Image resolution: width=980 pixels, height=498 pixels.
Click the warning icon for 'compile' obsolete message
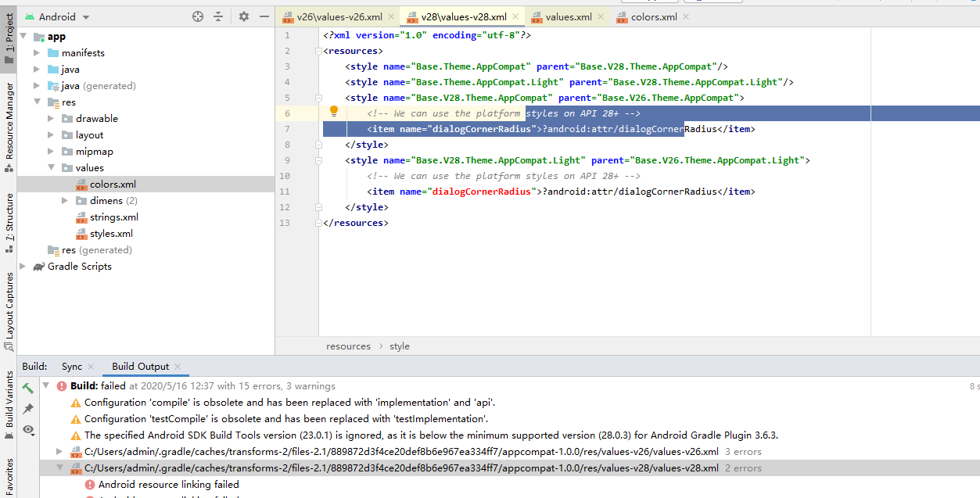tap(76, 403)
